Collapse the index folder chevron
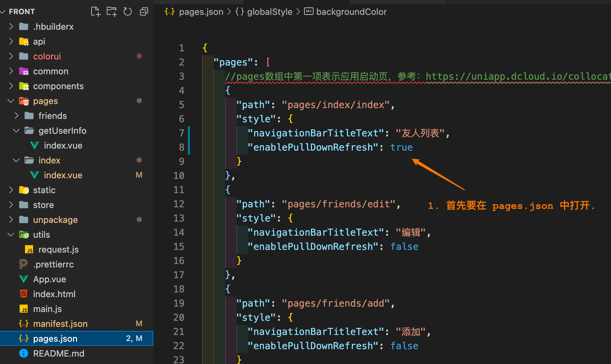The image size is (611, 364). pos(16,160)
